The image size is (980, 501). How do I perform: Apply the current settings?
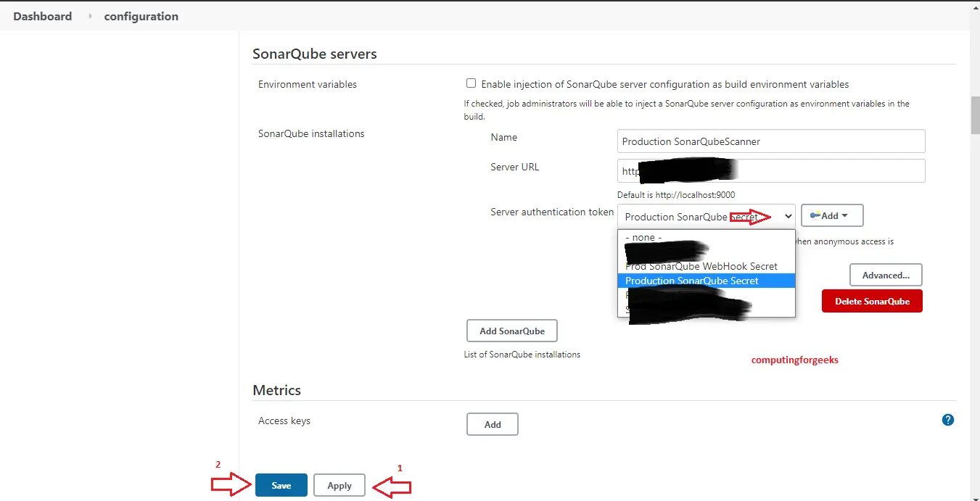click(x=339, y=485)
